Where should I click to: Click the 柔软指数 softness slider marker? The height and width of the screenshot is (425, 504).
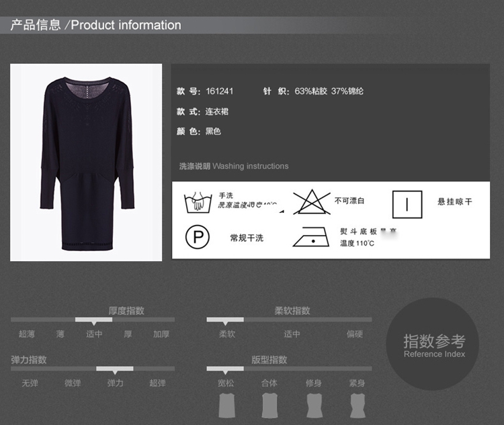pyautogui.click(x=224, y=320)
